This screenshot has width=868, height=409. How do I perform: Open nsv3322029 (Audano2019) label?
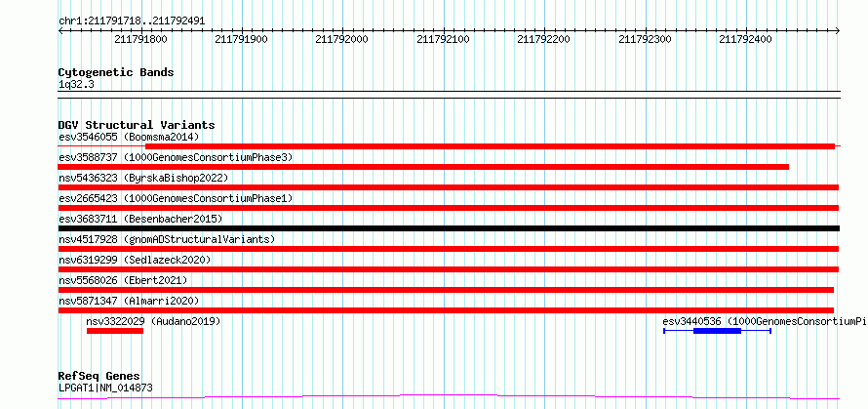coord(153,321)
